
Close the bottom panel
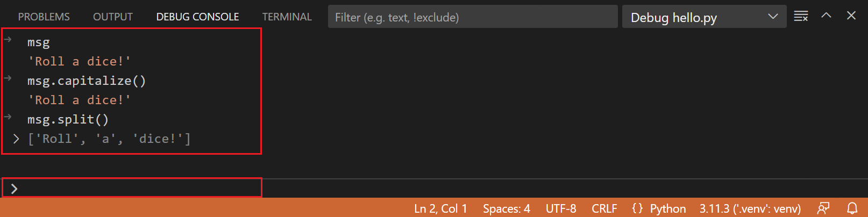851,16
